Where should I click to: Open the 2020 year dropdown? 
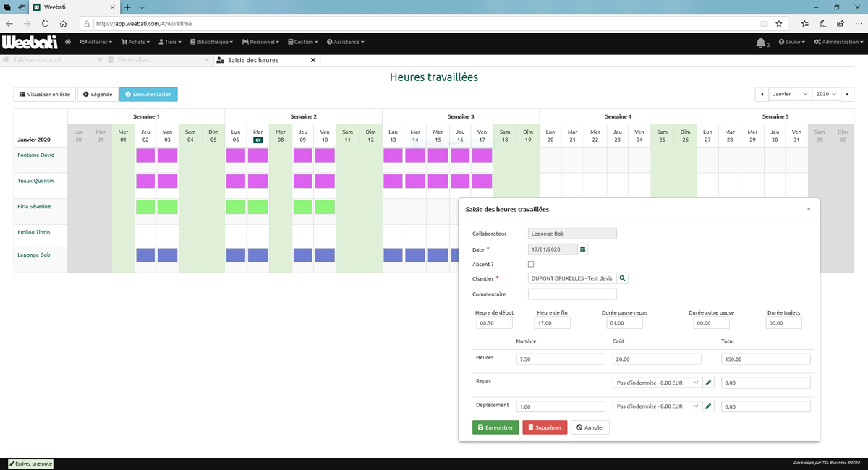pyautogui.click(x=827, y=95)
